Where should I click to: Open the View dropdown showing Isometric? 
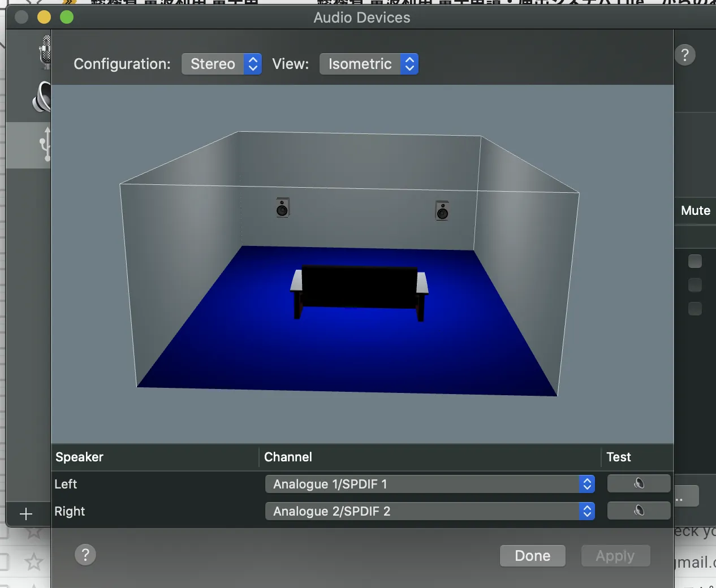pos(368,64)
